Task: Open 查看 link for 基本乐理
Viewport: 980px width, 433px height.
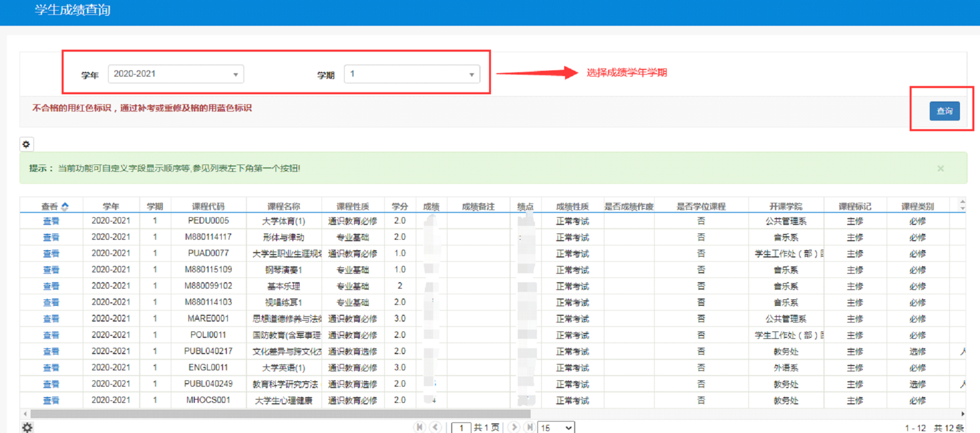Action: coord(51,286)
